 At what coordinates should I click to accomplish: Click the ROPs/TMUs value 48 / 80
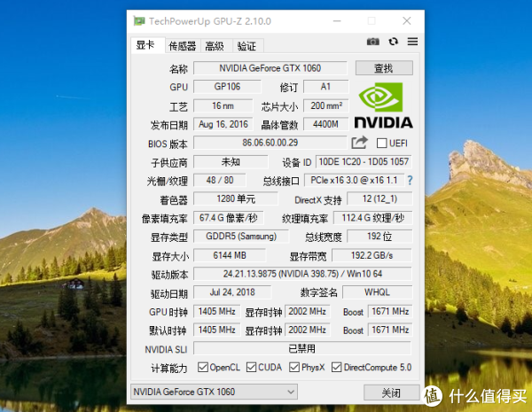(220, 181)
